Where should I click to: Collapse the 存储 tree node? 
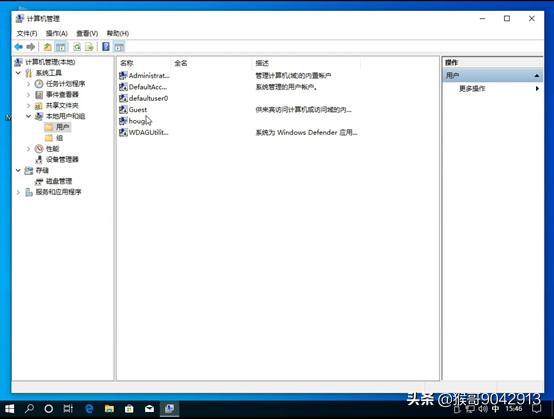click(x=18, y=170)
